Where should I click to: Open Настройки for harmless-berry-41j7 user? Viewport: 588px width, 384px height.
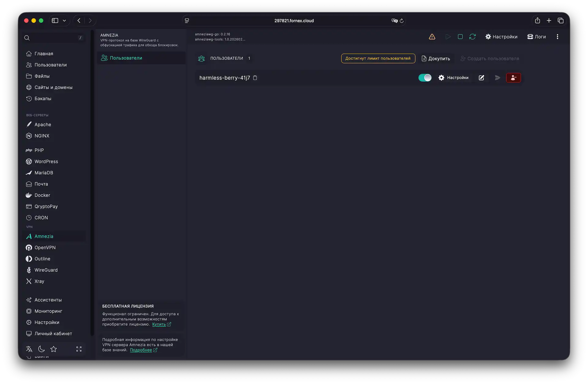(x=453, y=78)
